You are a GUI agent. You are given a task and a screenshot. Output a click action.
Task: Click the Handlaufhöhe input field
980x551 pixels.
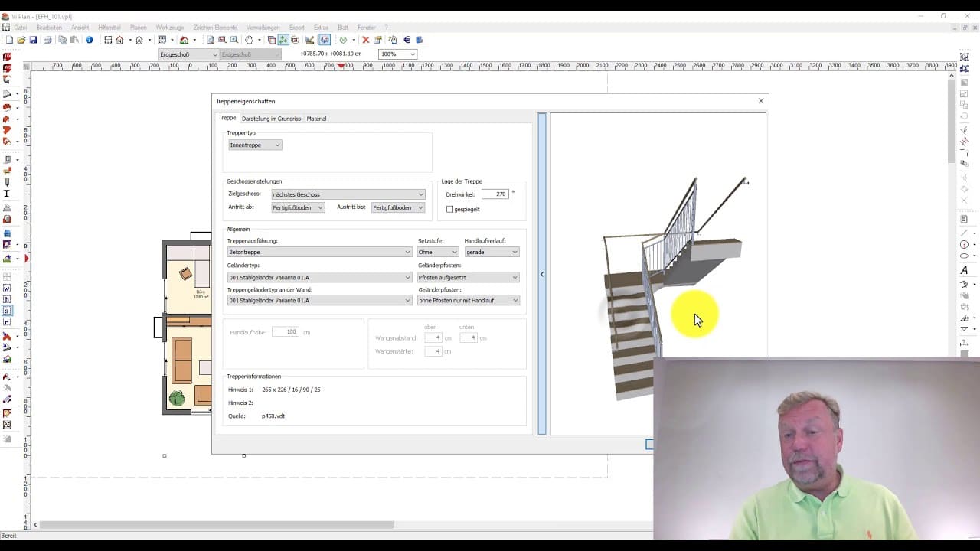click(x=285, y=332)
